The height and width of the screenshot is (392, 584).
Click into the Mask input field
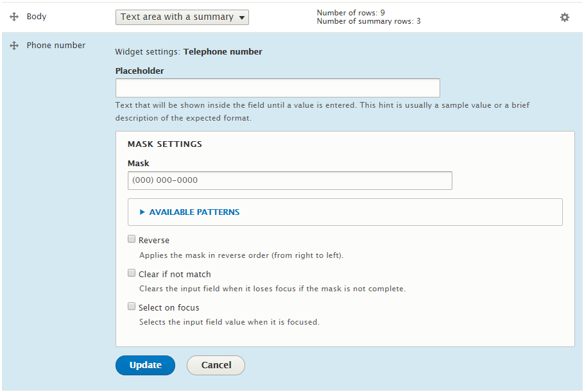coord(290,180)
